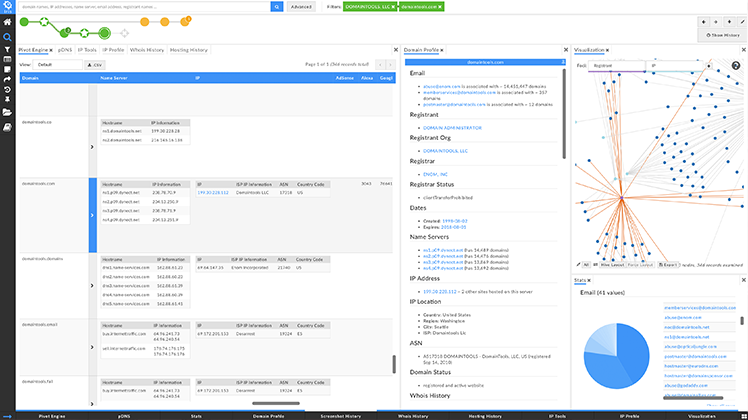
Task: Switch to the pDNS tab
Action: pyautogui.click(x=65, y=50)
